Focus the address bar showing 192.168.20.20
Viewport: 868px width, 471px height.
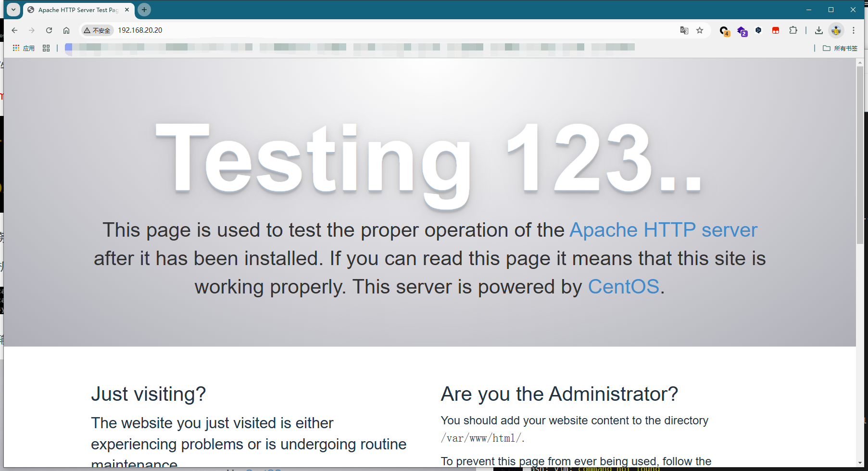pos(394,30)
